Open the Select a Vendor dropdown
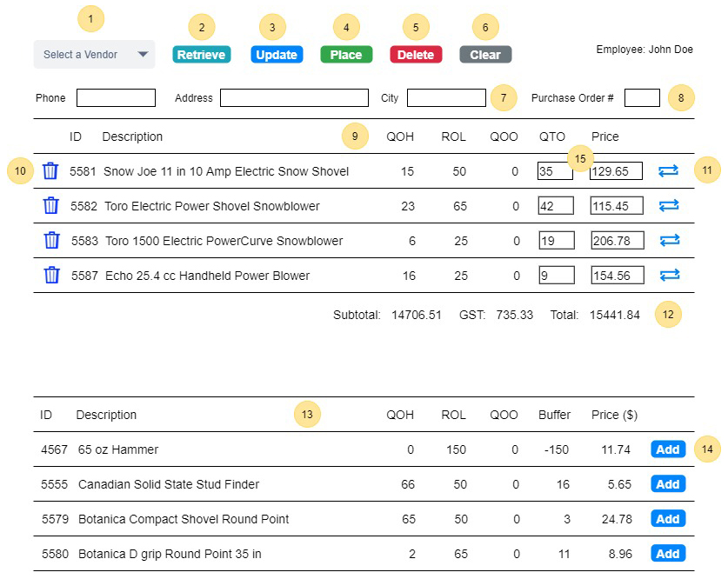The image size is (728, 579). pos(94,55)
